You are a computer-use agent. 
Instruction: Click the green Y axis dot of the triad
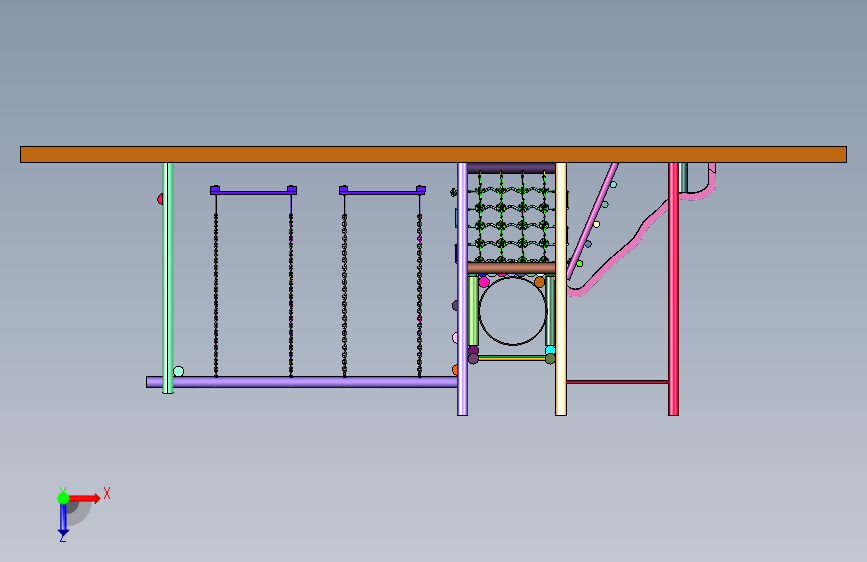click(x=63, y=498)
